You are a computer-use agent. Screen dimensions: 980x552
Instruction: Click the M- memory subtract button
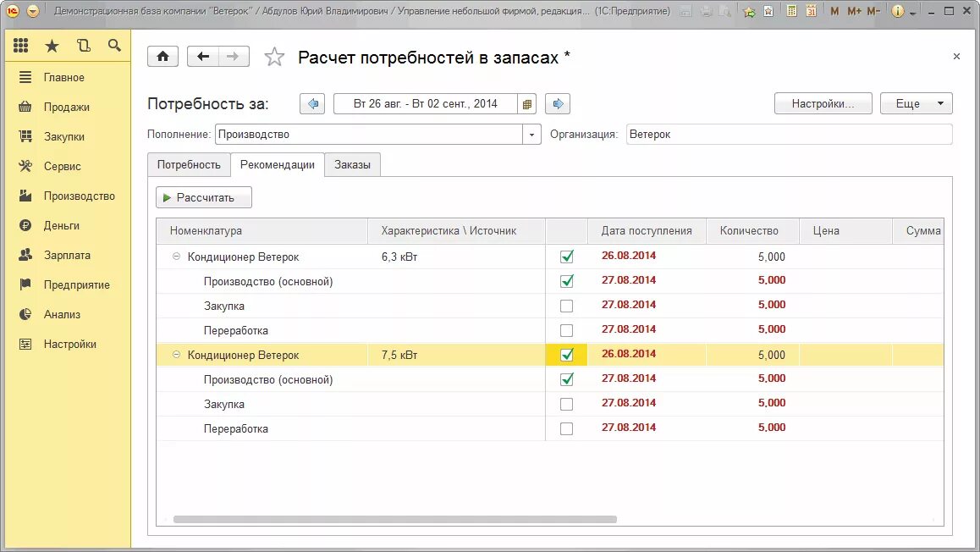[873, 11]
